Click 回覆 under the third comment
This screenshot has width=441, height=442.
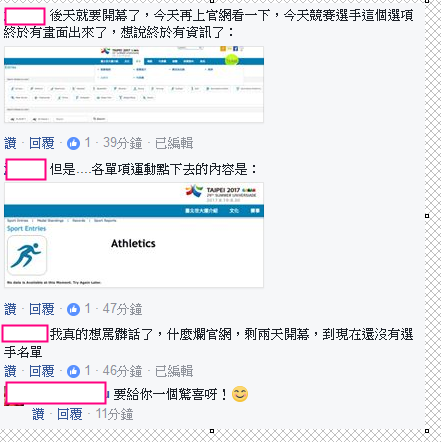click(42, 371)
